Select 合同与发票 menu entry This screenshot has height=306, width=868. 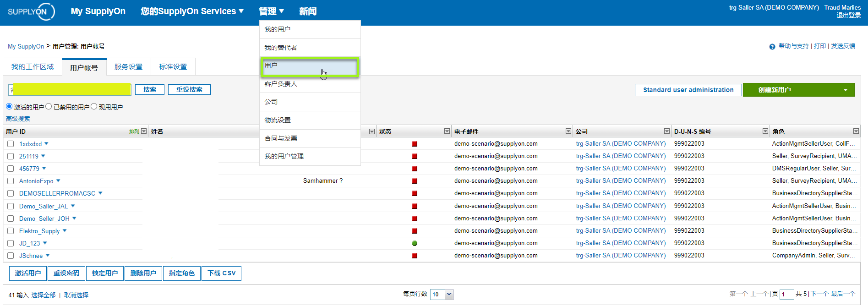point(310,138)
